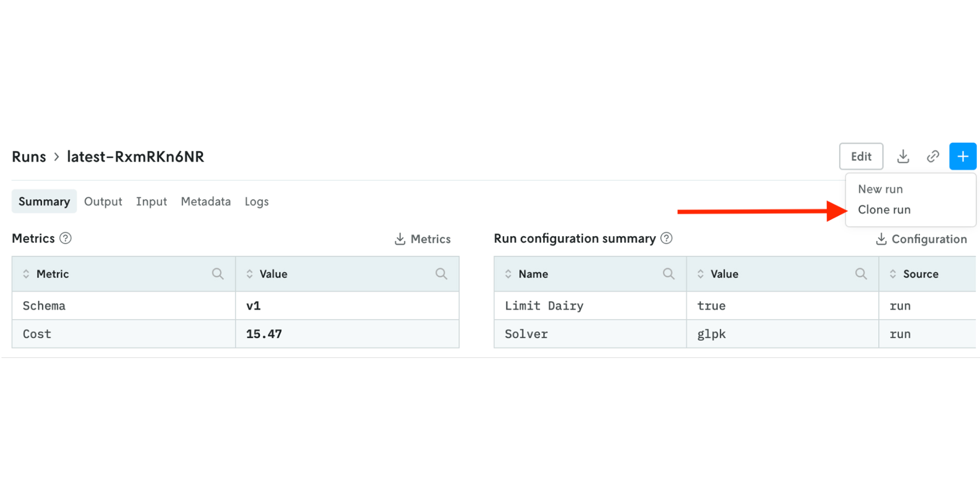Switch to the Output tab

point(103,201)
